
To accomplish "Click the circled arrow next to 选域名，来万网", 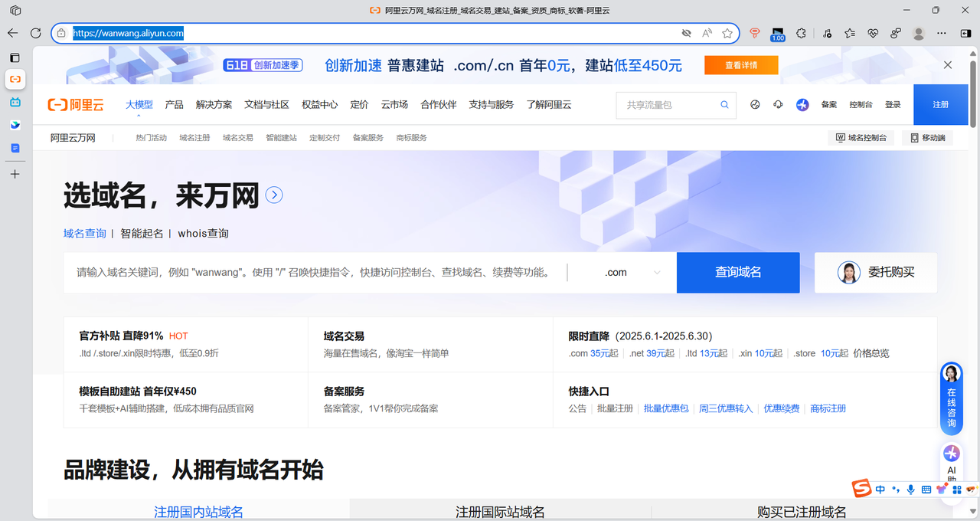I will pyautogui.click(x=274, y=195).
